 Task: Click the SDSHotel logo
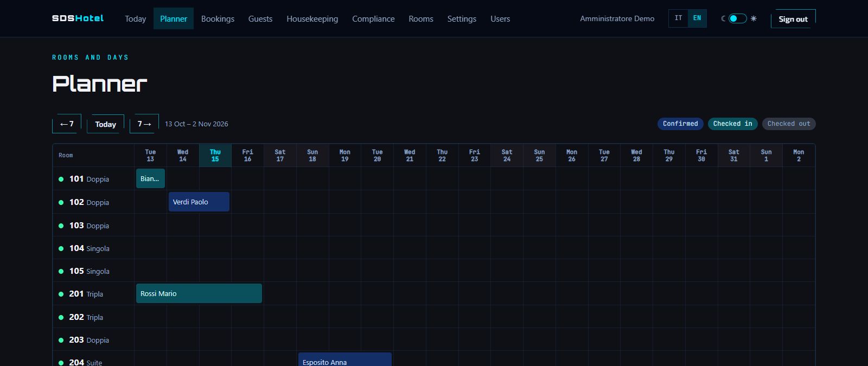pyautogui.click(x=78, y=18)
